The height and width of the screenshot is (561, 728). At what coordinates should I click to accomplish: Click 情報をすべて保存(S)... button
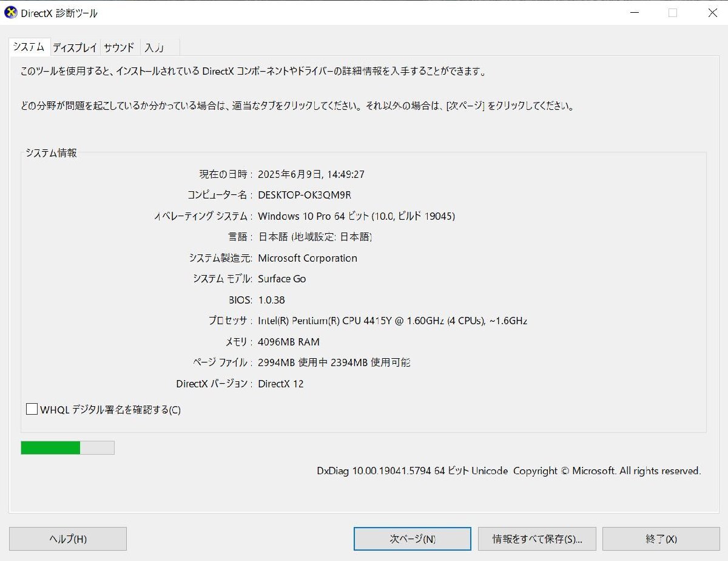(x=538, y=539)
